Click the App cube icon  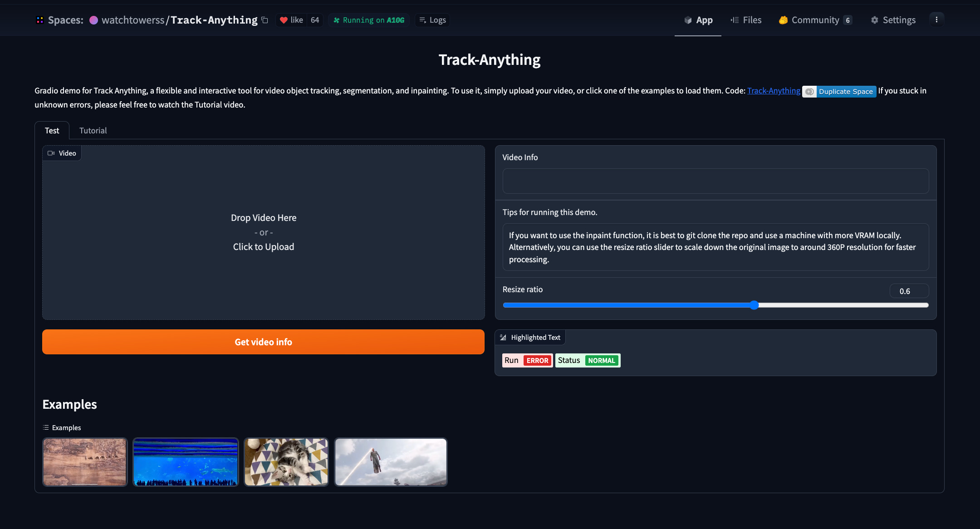click(x=688, y=20)
